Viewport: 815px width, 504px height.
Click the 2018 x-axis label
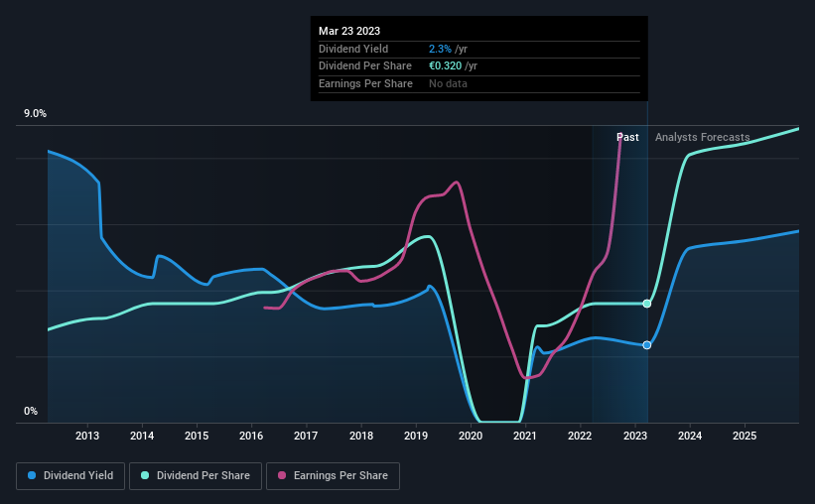click(361, 436)
